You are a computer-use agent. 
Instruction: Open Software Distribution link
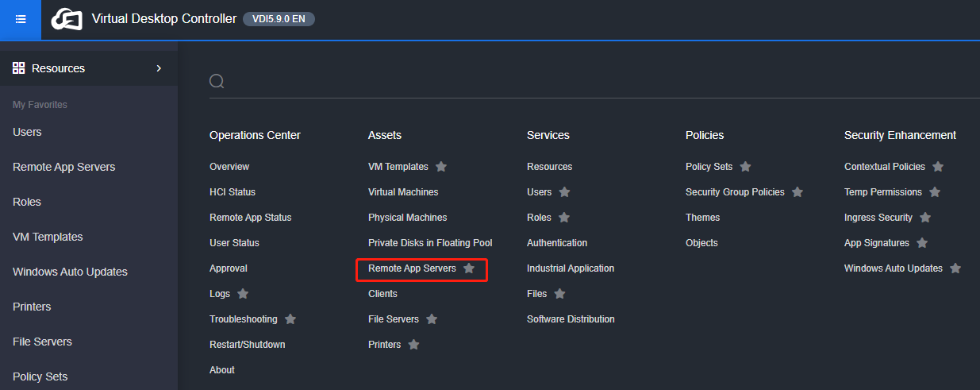point(571,319)
